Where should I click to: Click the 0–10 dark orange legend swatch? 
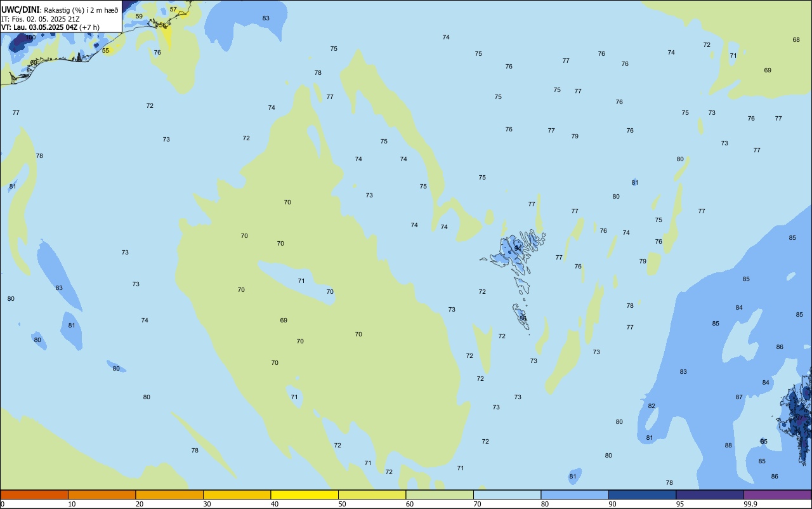[x=34, y=494]
